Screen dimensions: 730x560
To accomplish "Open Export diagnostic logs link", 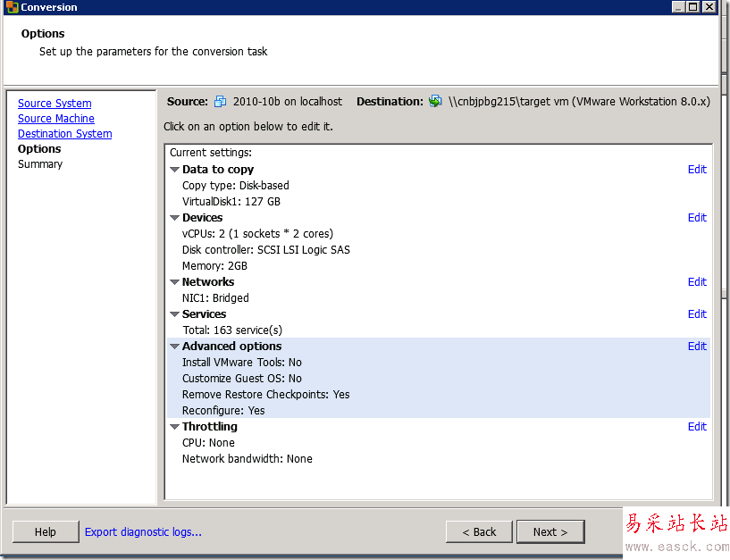I will coord(143,532).
